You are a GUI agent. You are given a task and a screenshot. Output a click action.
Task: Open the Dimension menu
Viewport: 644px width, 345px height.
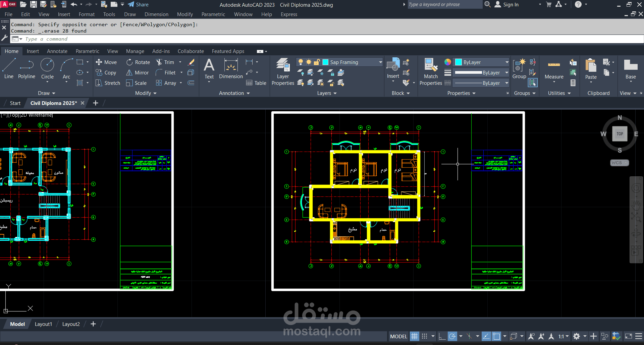(x=156, y=14)
